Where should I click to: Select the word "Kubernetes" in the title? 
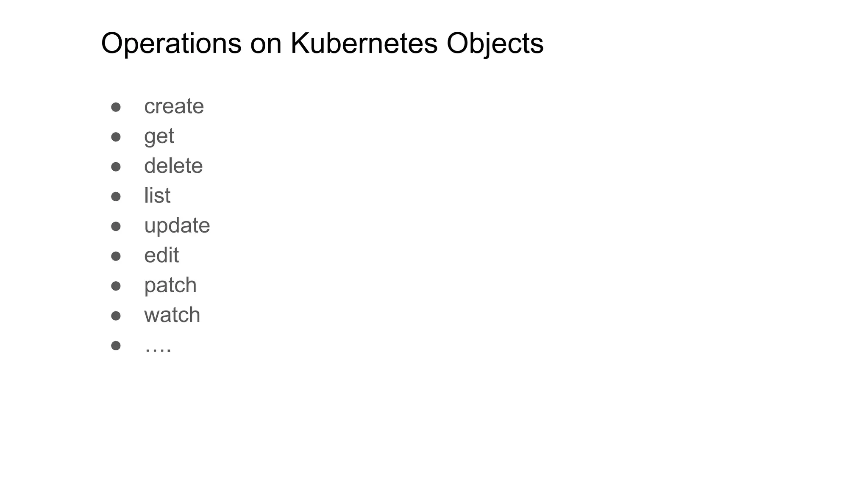(364, 43)
